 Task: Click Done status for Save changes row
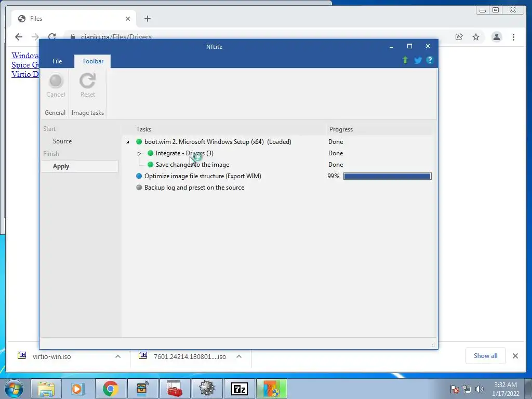pyautogui.click(x=336, y=165)
